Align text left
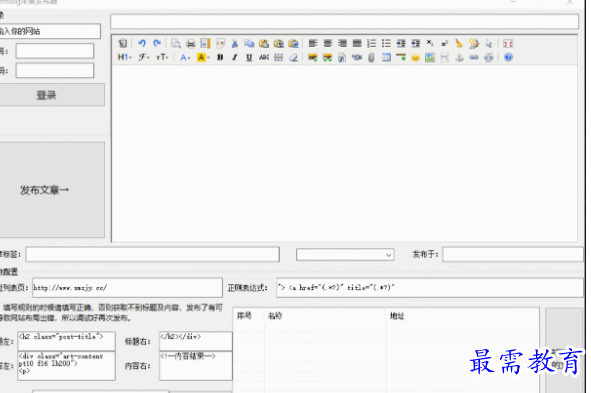The height and width of the screenshot is (393, 591). [x=313, y=43]
